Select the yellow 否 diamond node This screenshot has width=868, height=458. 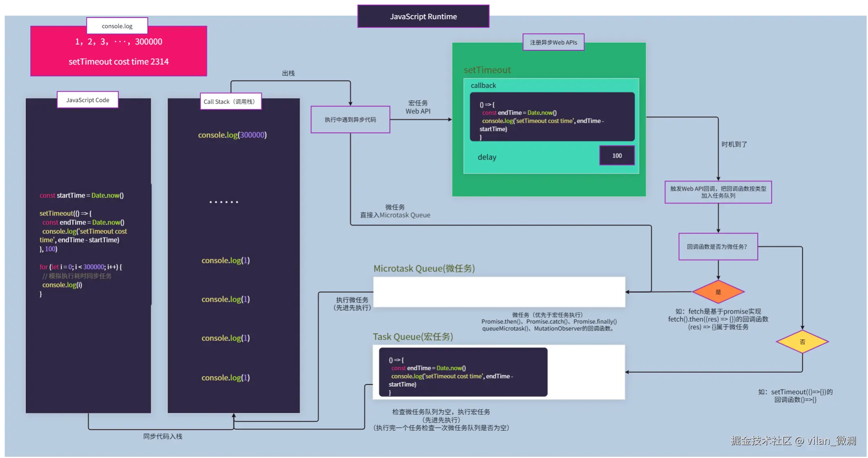coord(802,342)
